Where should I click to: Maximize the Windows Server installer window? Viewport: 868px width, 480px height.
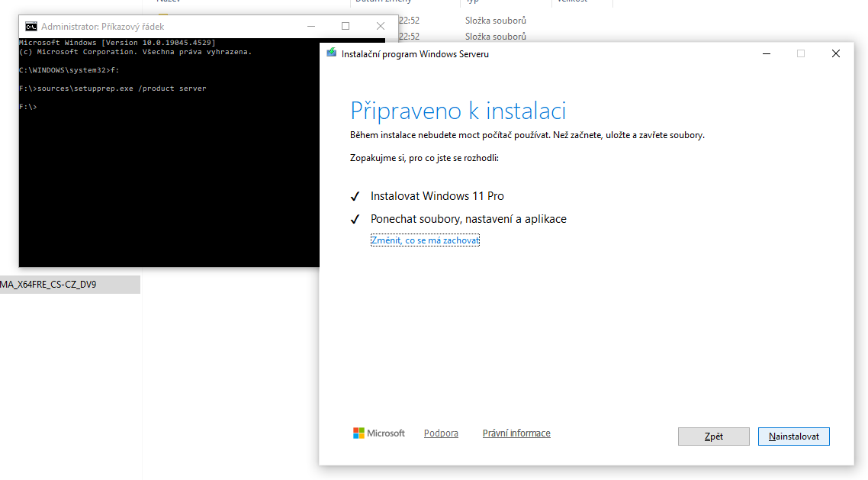coord(800,53)
